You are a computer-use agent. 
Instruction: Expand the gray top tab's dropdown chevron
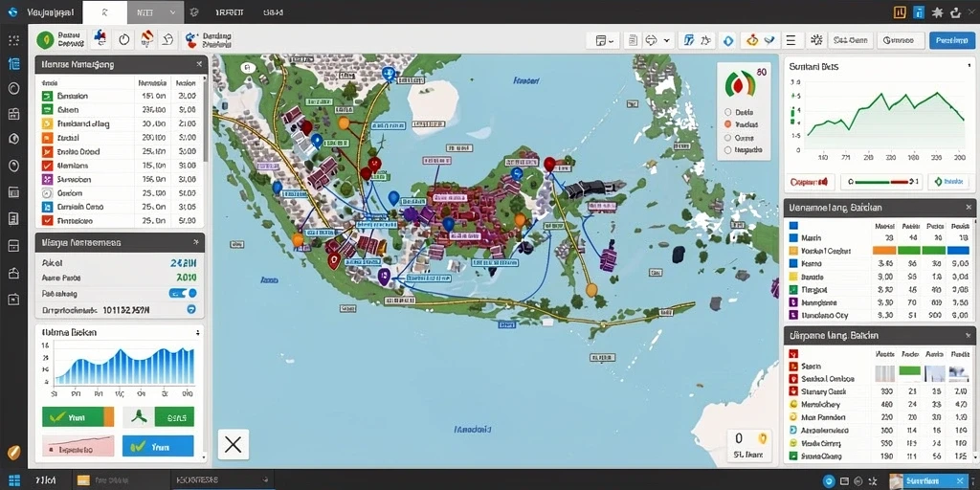click(171, 11)
